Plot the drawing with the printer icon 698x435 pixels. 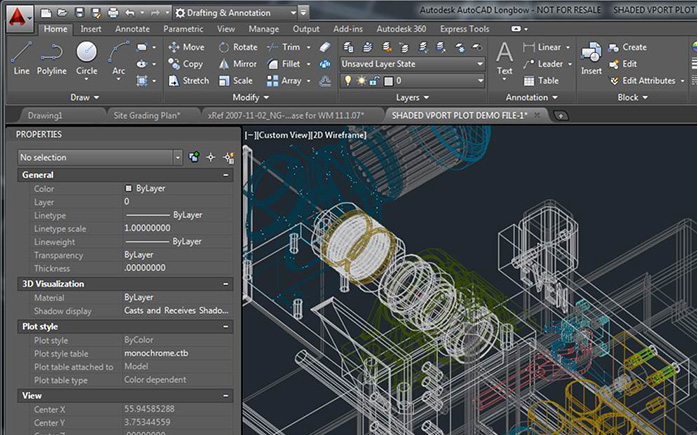(x=113, y=13)
